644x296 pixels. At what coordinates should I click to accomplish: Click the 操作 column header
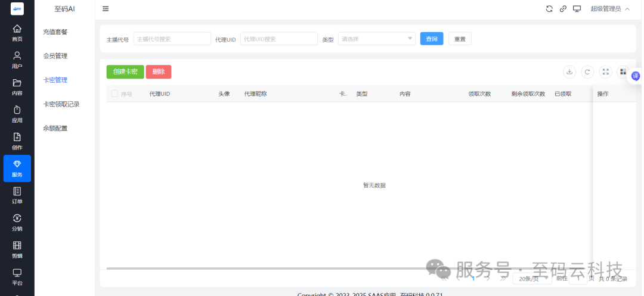pyautogui.click(x=603, y=94)
